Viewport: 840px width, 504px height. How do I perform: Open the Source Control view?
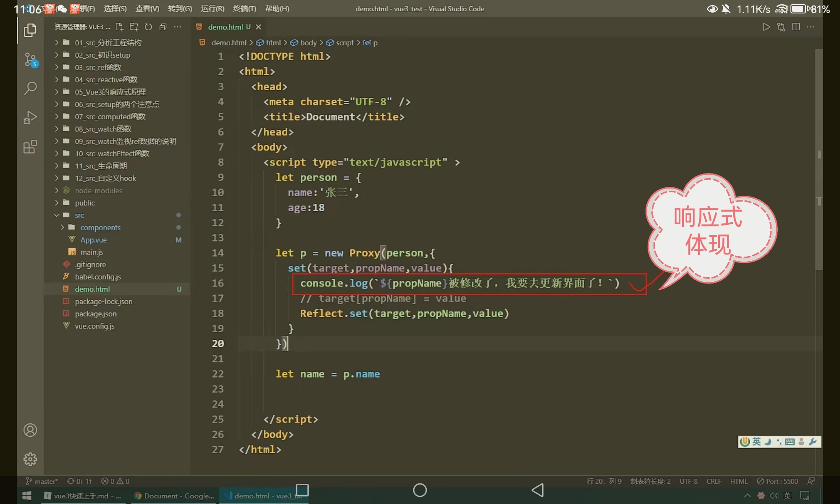click(x=30, y=59)
